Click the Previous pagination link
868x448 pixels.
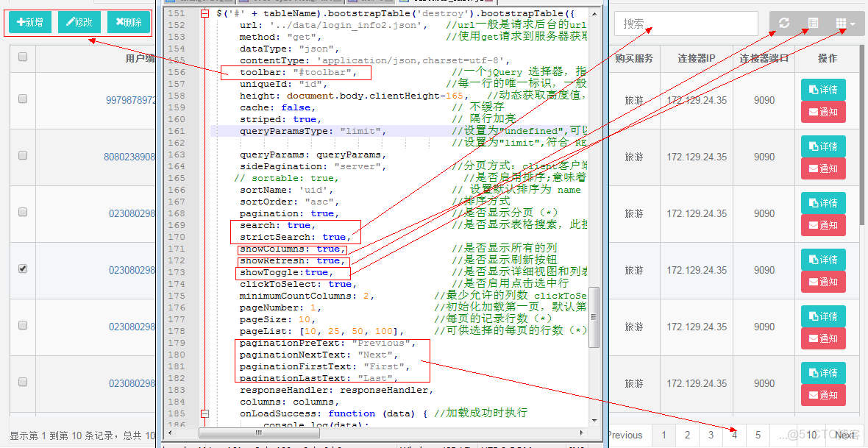(625, 435)
